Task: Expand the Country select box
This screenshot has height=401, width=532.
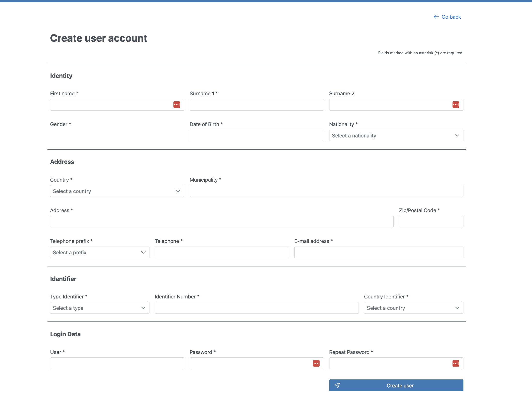Action: tap(117, 191)
